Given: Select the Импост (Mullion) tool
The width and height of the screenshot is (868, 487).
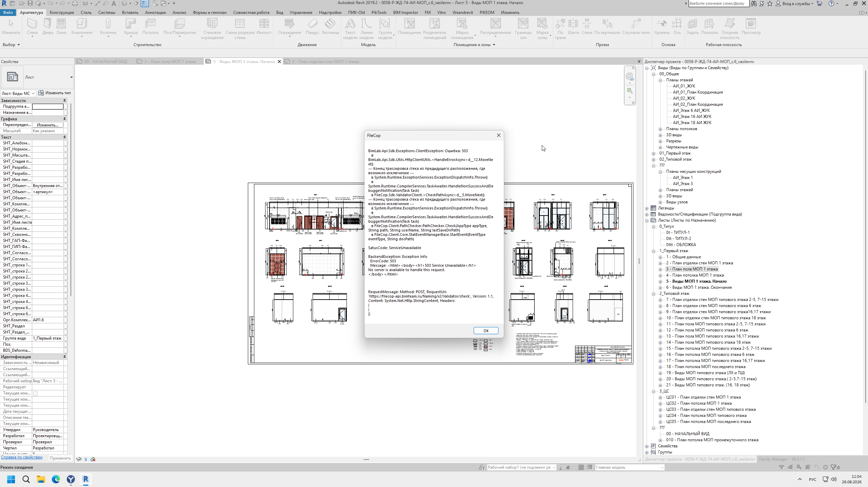Looking at the screenshot, I should click(x=264, y=27).
